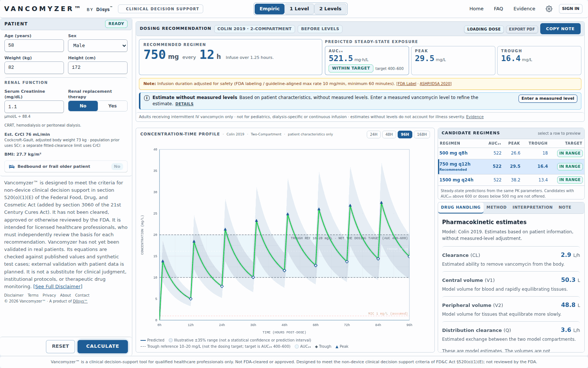
Task: Click the LOADING DOSE button
Action: pyautogui.click(x=484, y=29)
